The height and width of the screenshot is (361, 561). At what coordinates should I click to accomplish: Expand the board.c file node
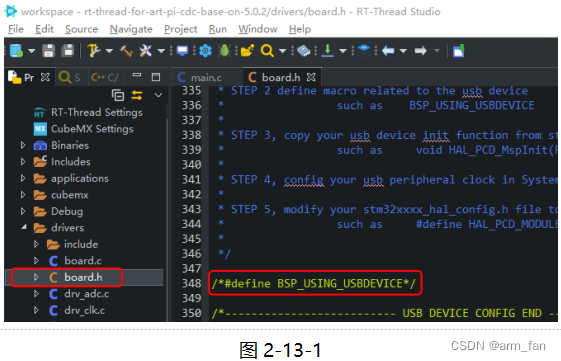tap(36, 260)
